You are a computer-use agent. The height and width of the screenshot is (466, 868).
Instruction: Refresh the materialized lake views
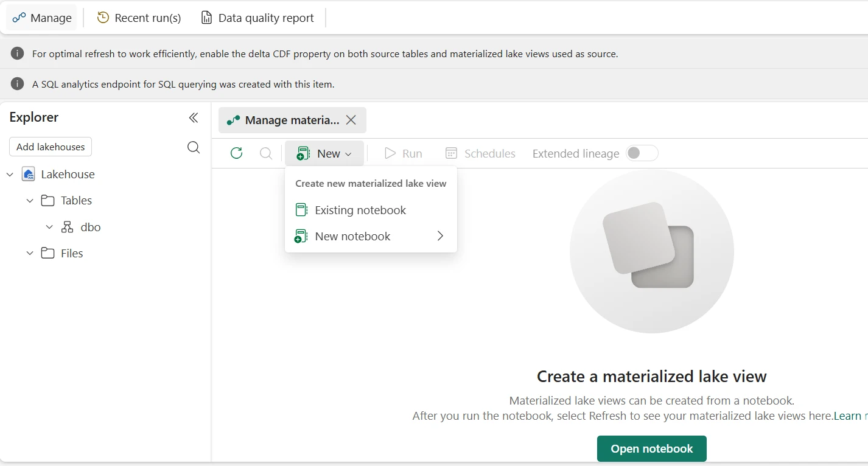237,153
